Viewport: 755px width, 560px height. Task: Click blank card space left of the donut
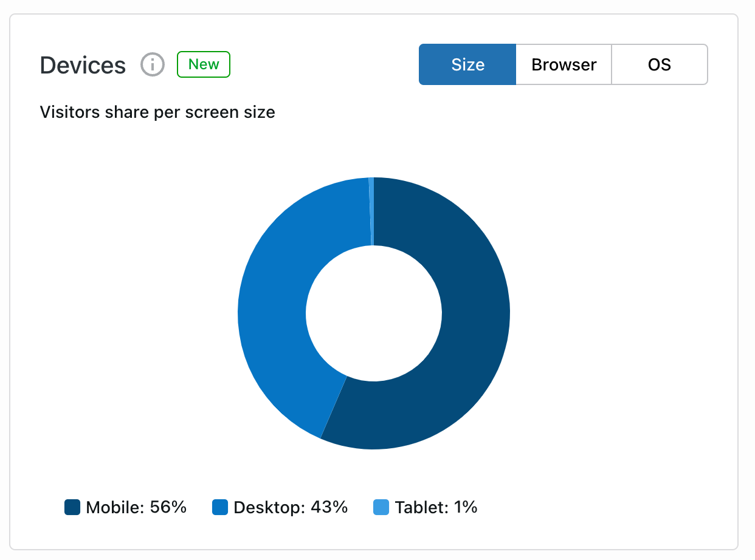(122, 304)
